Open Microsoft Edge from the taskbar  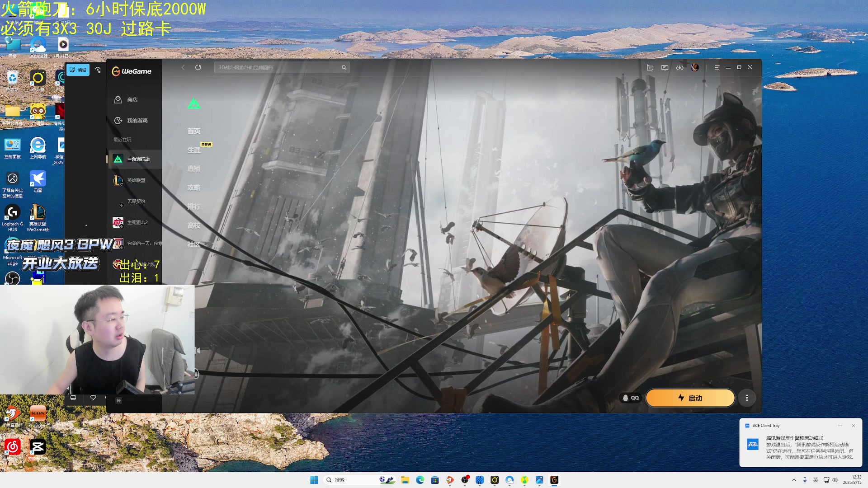point(420,480)
